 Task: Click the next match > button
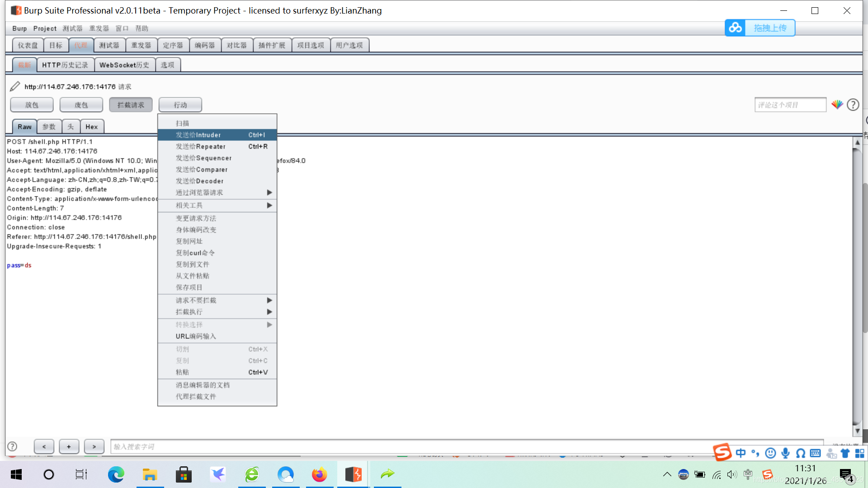click(x=94, y=446)
